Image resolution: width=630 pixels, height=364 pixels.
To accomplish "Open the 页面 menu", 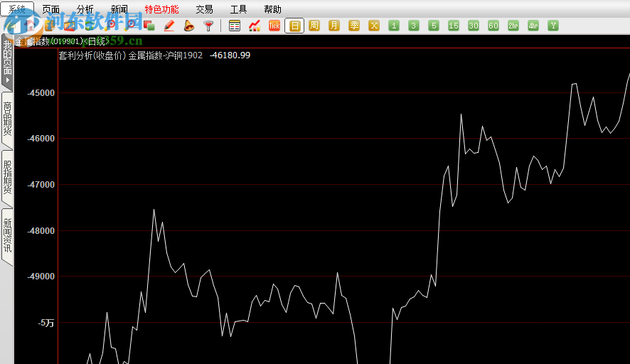I will tap(50, 9).
